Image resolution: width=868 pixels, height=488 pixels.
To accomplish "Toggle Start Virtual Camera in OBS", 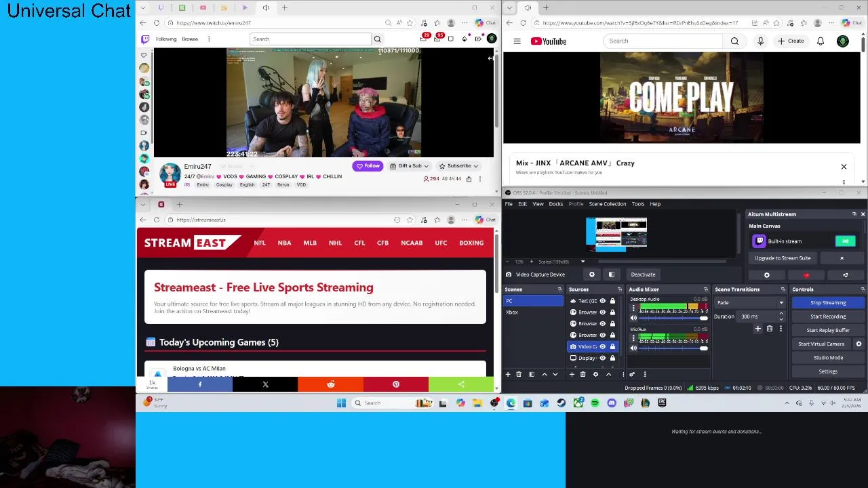I will click(821, 344).
